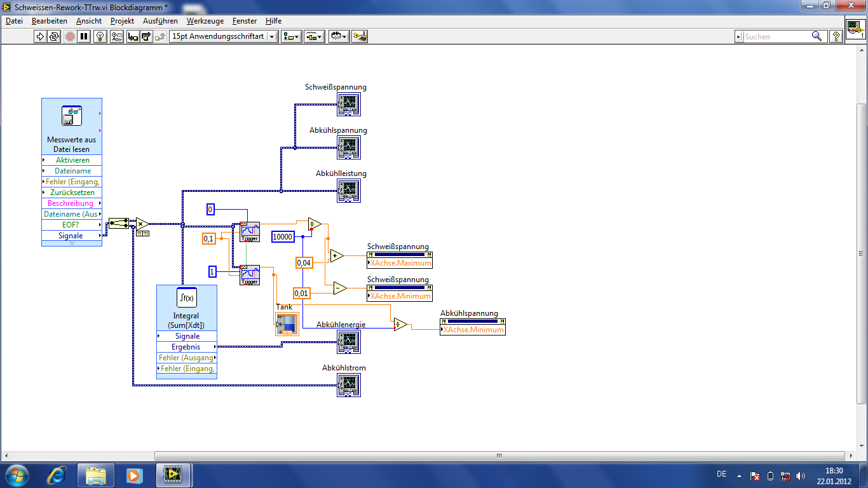Viewport: 868px width, 488px height.
Task: Select the Tank indicator terminal
Action: click(287, 324)
